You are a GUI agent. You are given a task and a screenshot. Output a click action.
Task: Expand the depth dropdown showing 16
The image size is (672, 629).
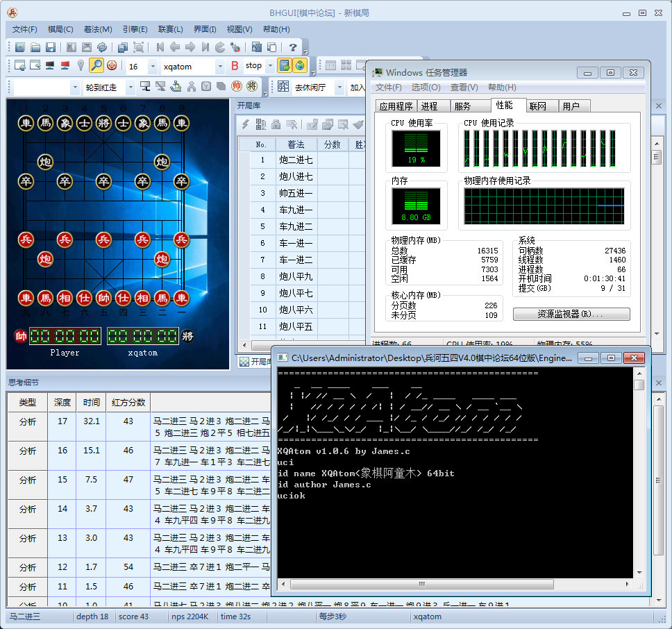click(x=153, y=67)
